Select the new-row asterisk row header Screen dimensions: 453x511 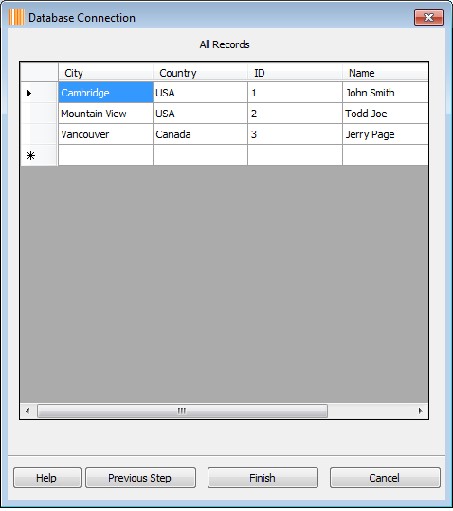coord(39,155)
